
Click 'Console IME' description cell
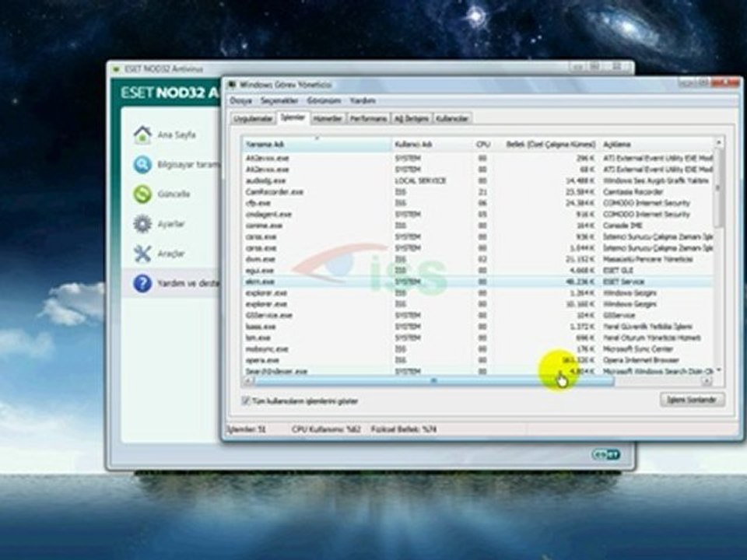[622, 226]
